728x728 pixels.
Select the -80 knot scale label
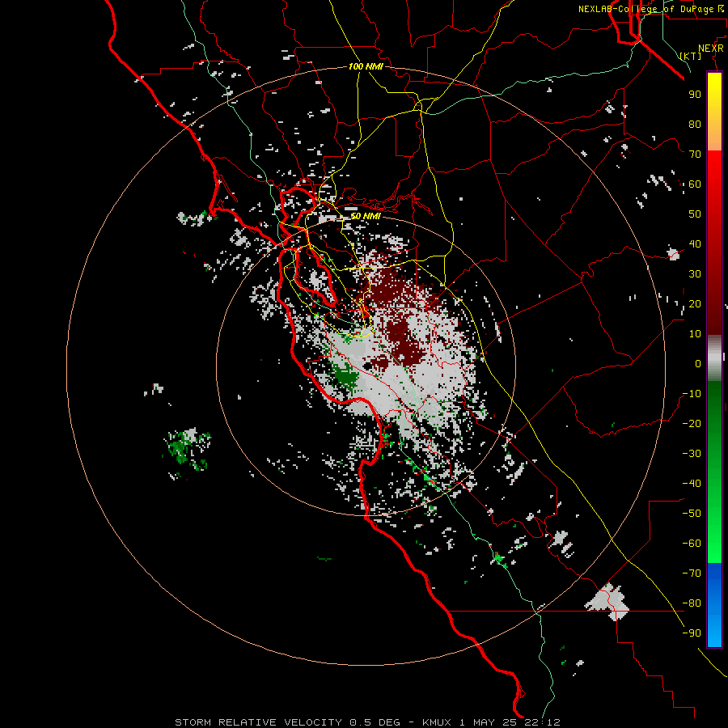tap(692, 603)
